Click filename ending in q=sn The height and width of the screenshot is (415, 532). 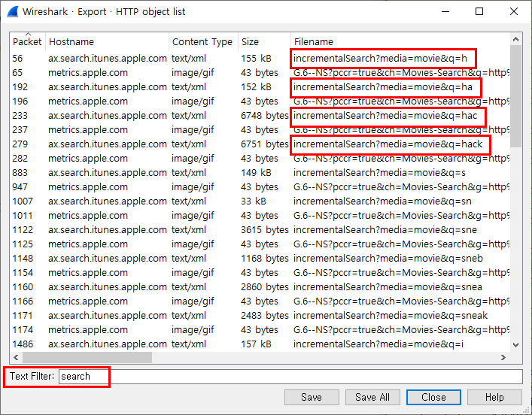[x=382, y=201]
